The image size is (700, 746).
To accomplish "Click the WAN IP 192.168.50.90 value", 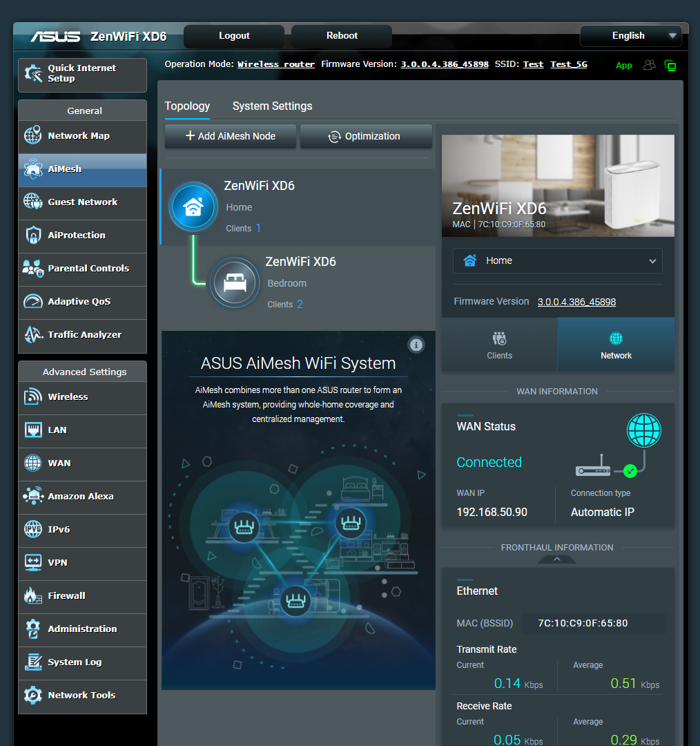I will (x=492, y=512).
